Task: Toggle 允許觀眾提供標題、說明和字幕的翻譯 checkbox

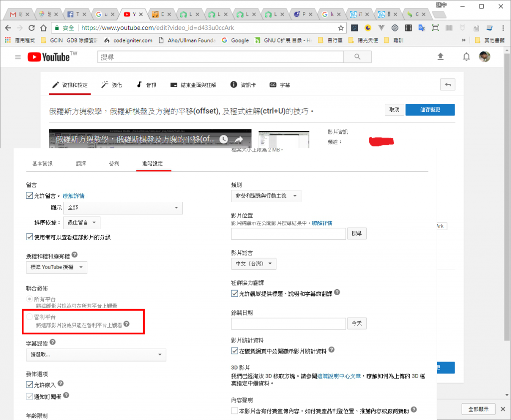Action: (x=235, y=294)
